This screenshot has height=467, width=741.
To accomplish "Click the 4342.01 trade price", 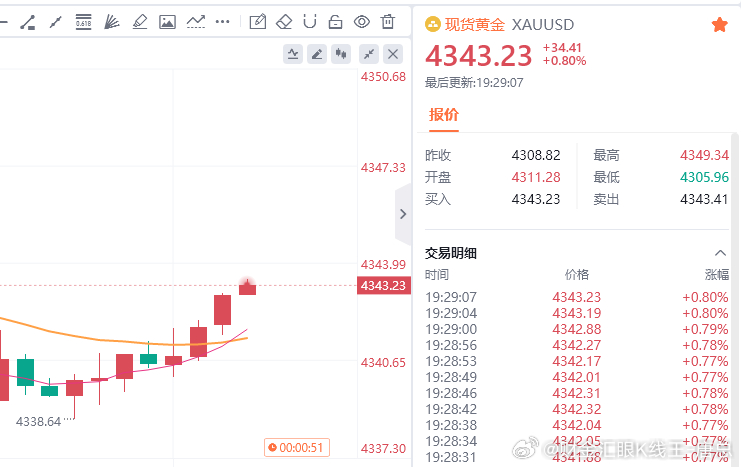I will (x=577, y=377).
